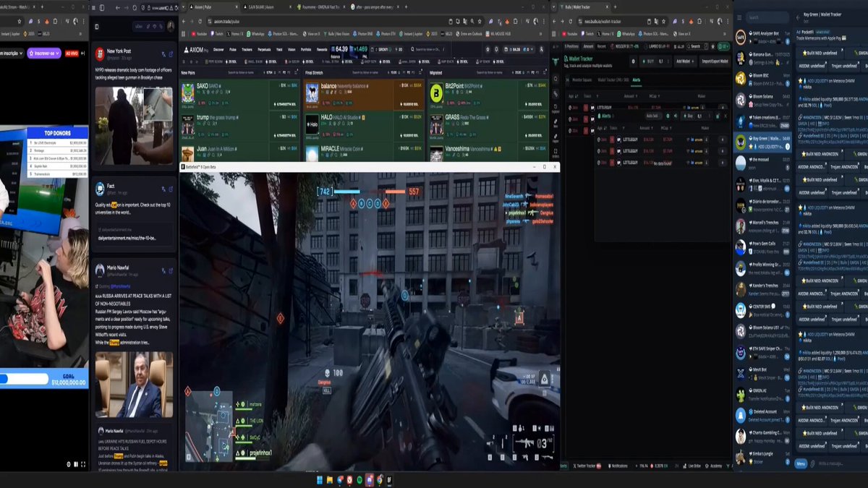Open File Explorer from the taskbar

329,479
